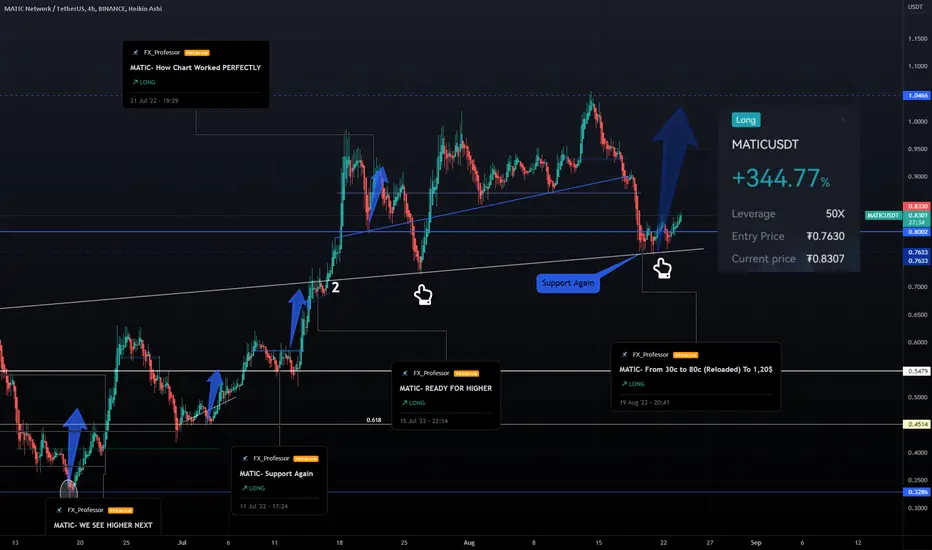This screenshot has height=550, width=932.
Task: Click the '0.618' Fibonacci level label
Action: [374, 420]
